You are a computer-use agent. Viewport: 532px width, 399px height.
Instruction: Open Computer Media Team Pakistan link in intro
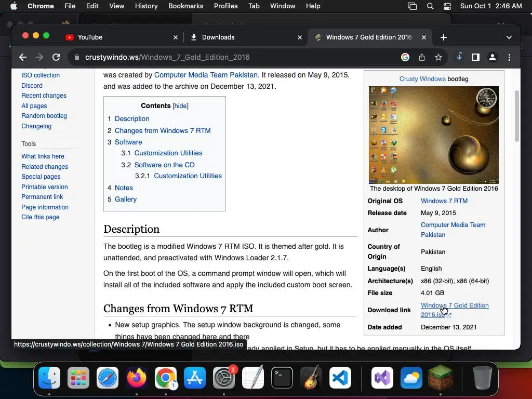pyautogui.click(x=206, y=75)
